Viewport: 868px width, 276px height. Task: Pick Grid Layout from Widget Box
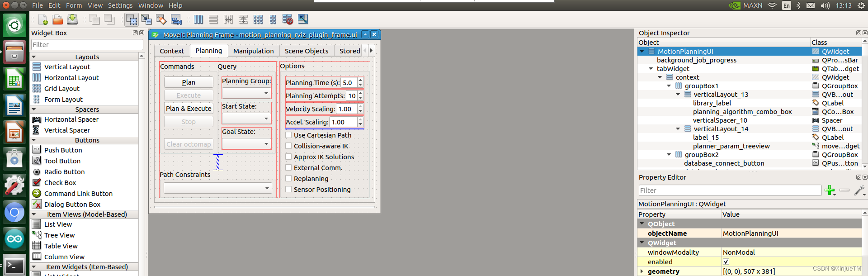(x=62, y=89)
